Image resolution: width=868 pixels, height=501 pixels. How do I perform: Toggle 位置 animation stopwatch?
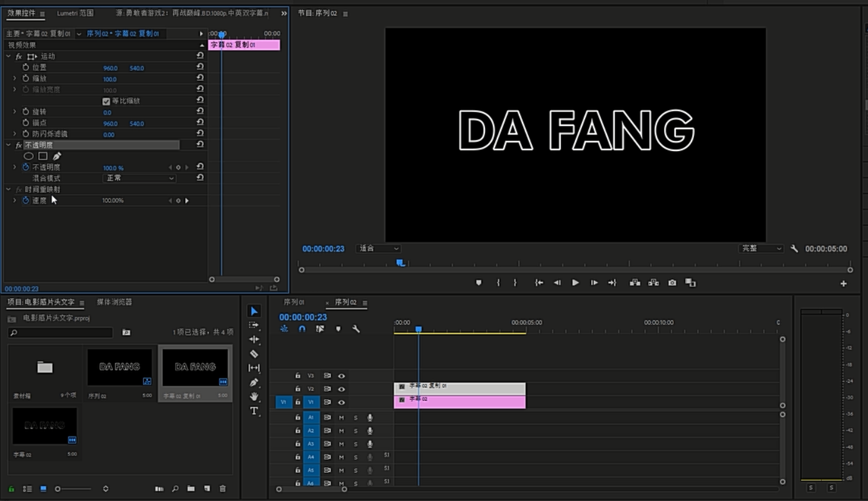pyautogui.click(x=26, y=67)
